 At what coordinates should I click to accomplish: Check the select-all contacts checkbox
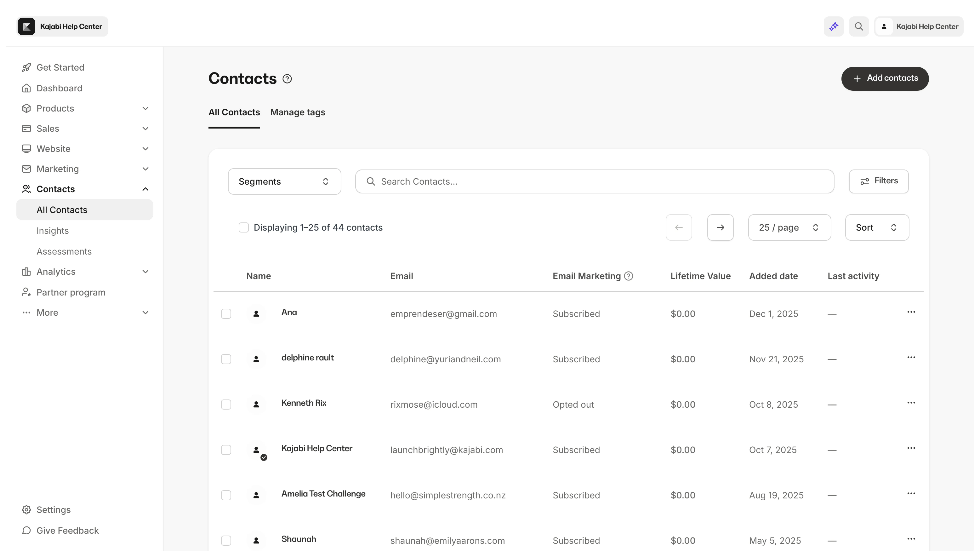pos(244,227)
